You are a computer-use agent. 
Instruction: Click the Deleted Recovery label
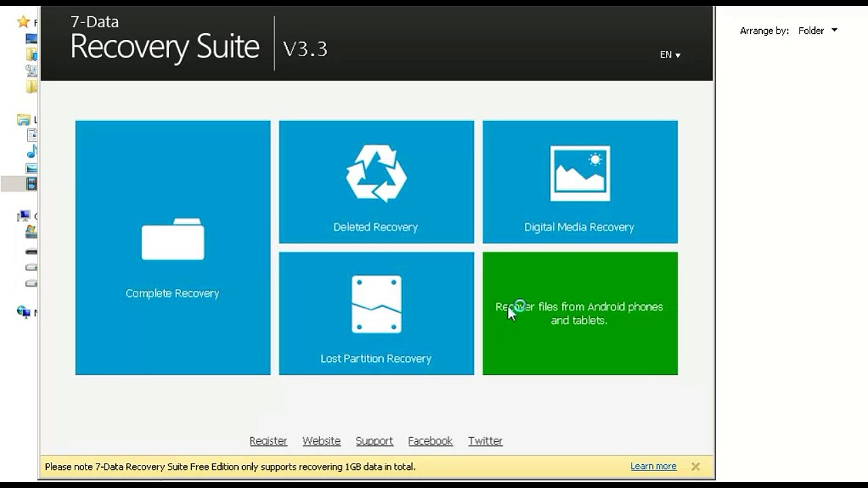coord(375,227)
